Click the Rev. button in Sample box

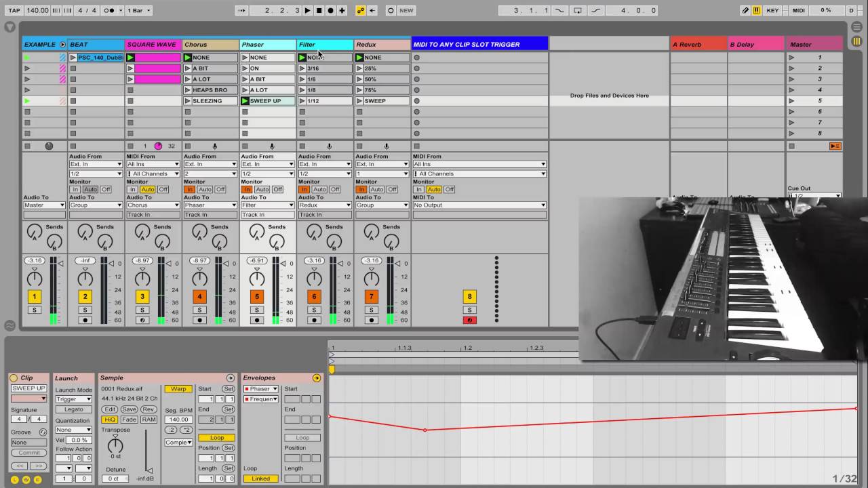point(149,409)
